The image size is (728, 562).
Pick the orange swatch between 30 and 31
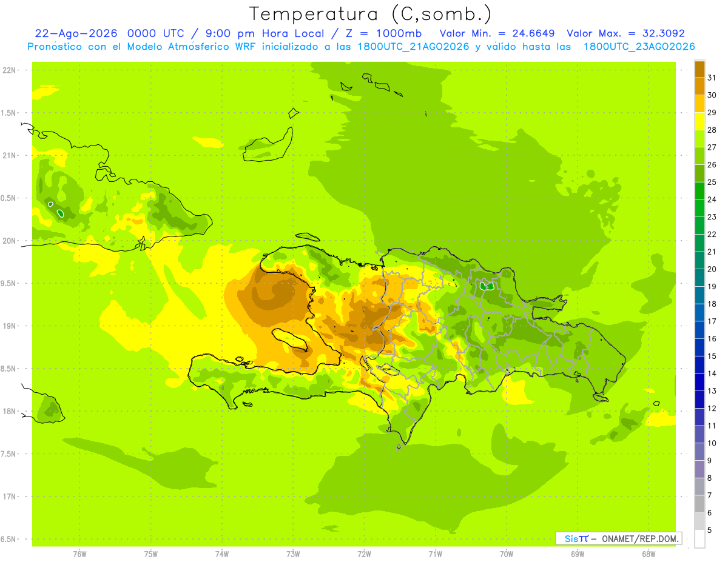699,86
